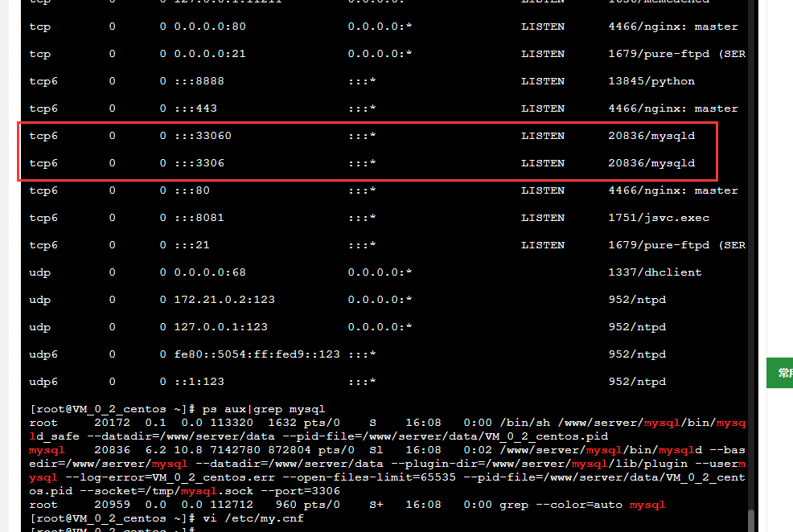
Task: Click the 'vi /etc/my.cnf' command
Action: pos(253,518)
